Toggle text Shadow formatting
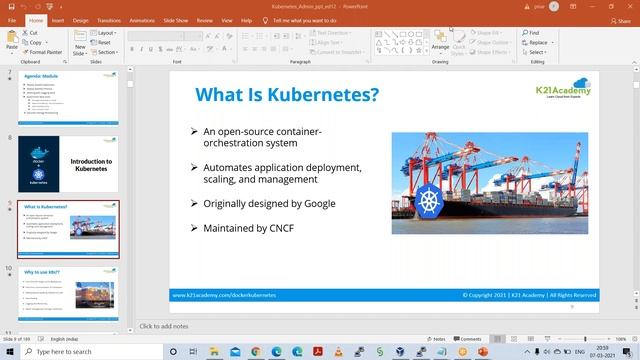This screenshot has width=640, height=360. [160, 49]
